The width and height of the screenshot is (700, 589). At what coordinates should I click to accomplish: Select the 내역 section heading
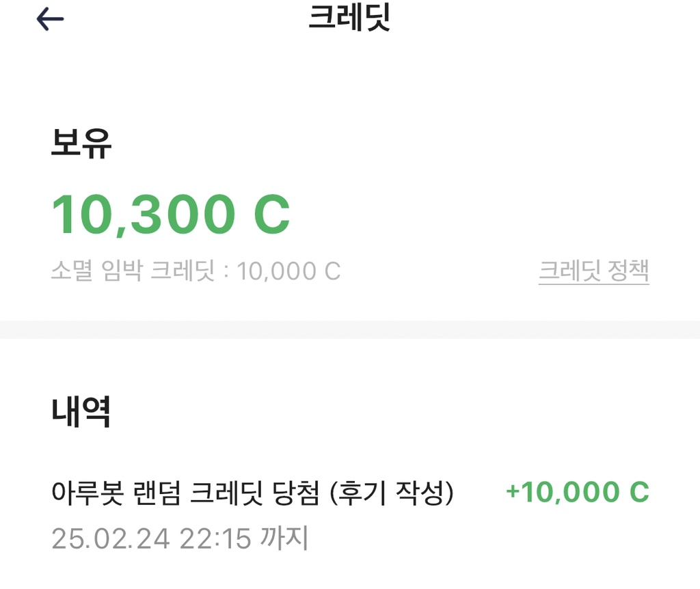81,412
